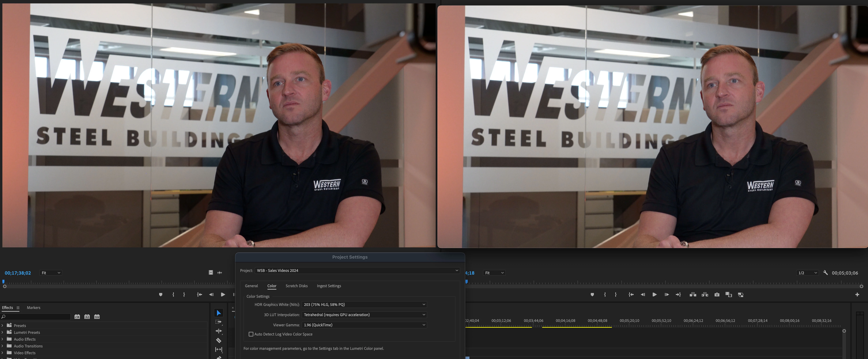Open the Viewer Gamma dropdown
The height and width of the screenshot is (359, 868).
click(364, 325)
